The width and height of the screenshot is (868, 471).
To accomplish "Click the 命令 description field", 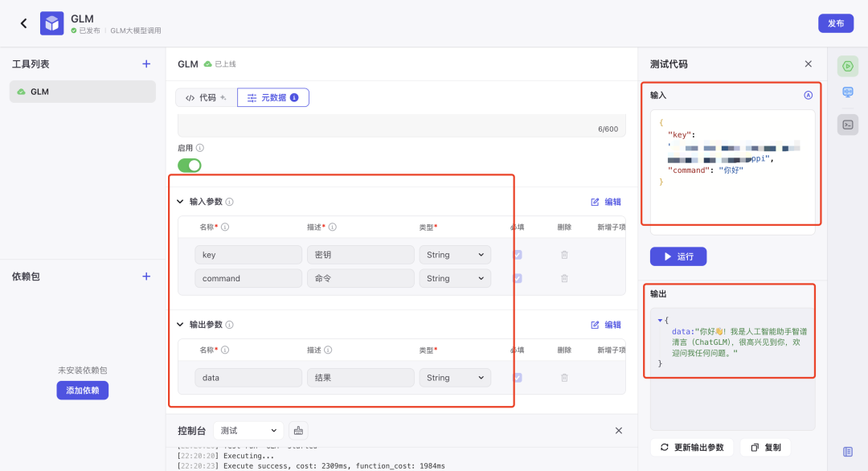I will coord(360,278).
